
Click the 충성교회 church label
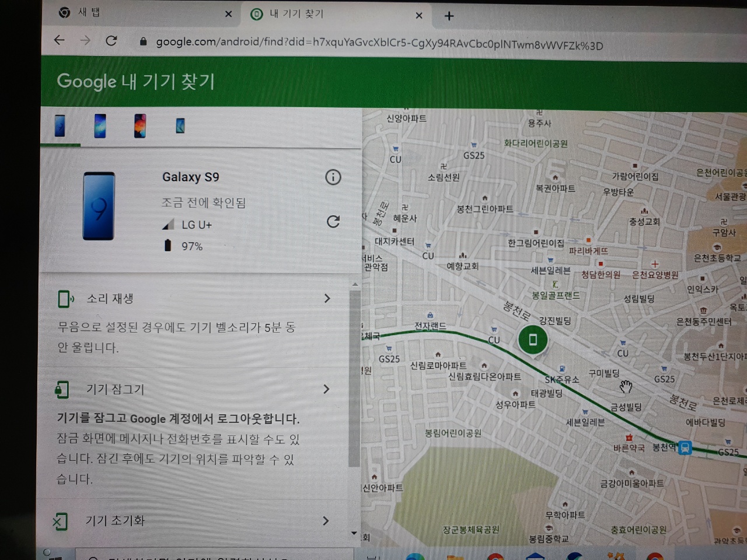pyautogui.click(x=644, y=222)
